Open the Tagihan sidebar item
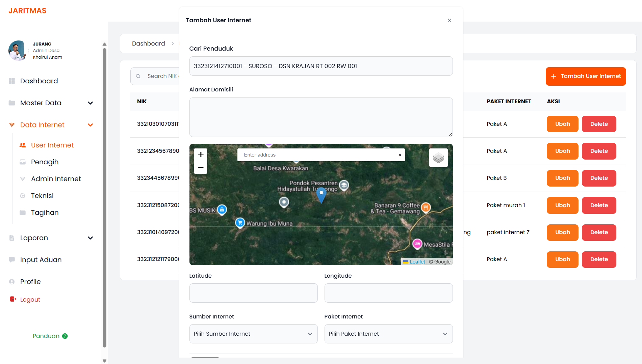Screen dimensions: 642x364 click(x=45, y=213)
